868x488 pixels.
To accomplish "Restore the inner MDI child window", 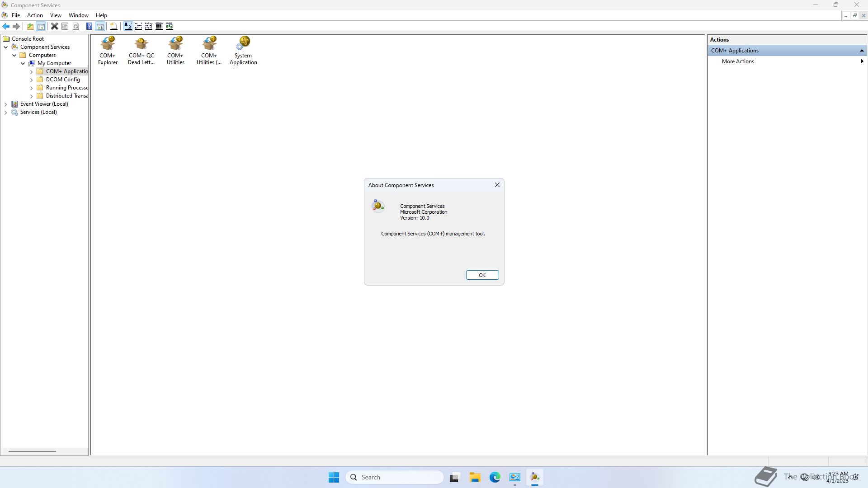I will pos(854,15).
